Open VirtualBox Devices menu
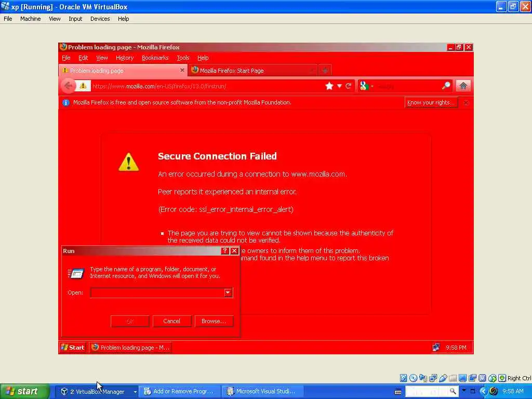Screen dimensions: 532x399 click(100, 19)
